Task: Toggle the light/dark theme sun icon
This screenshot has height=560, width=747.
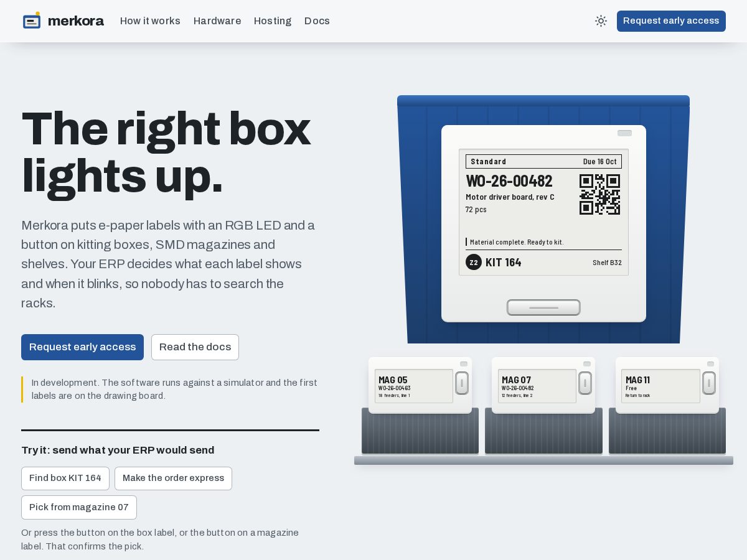Action: (x=601, y=21)
